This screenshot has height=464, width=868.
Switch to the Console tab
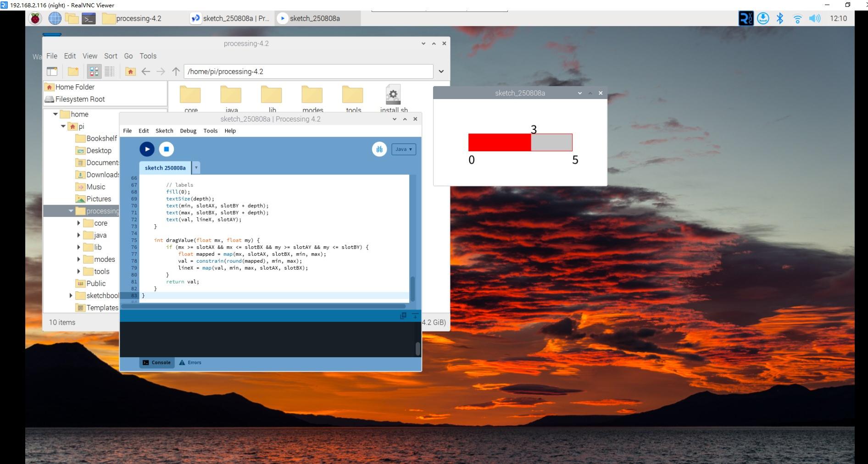point(156,362)
